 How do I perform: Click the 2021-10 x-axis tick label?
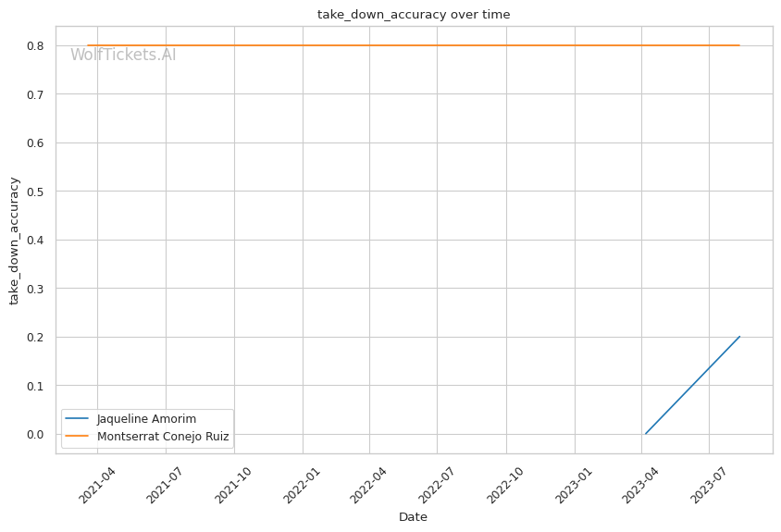pyautogui.click(x=235, y=483)
